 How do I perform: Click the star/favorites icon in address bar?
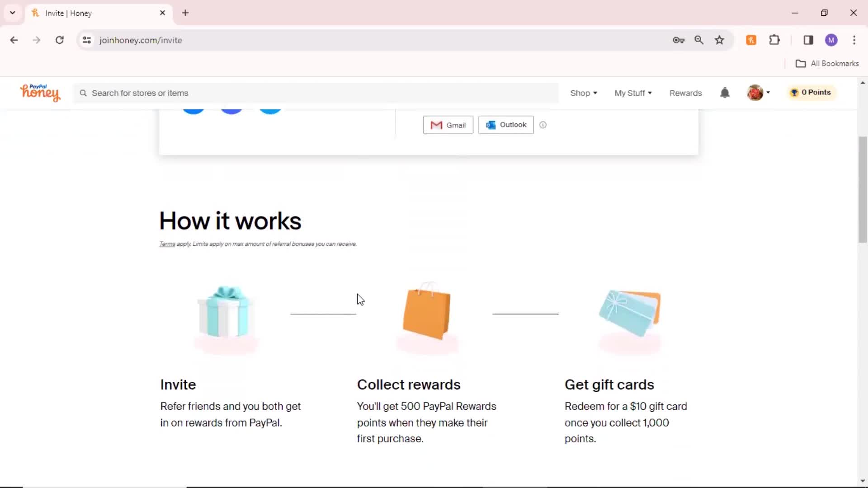[720, 40]
